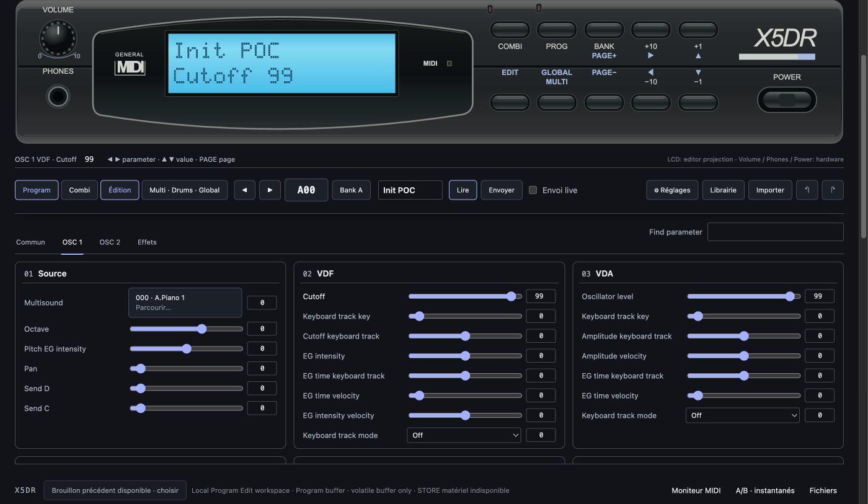Click the VDF Cutoff slider
868x504 pixels.
click(x=465, y=296)
